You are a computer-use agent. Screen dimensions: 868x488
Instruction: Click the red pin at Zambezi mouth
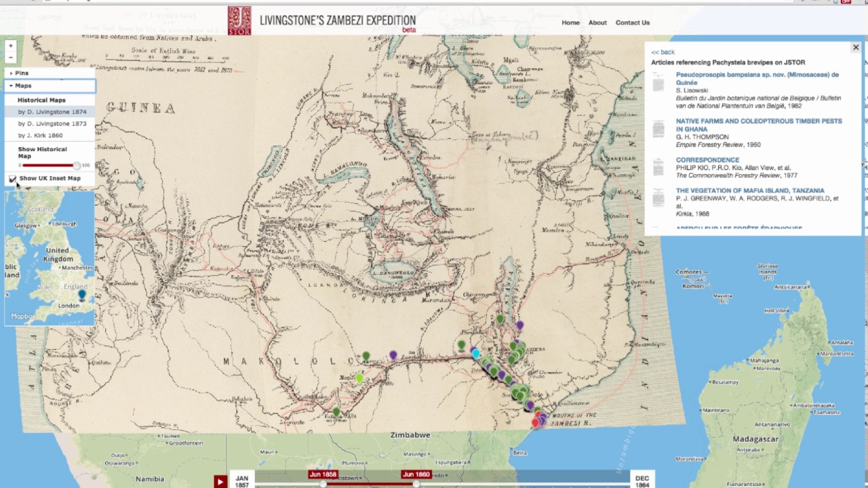pos(535,423)
